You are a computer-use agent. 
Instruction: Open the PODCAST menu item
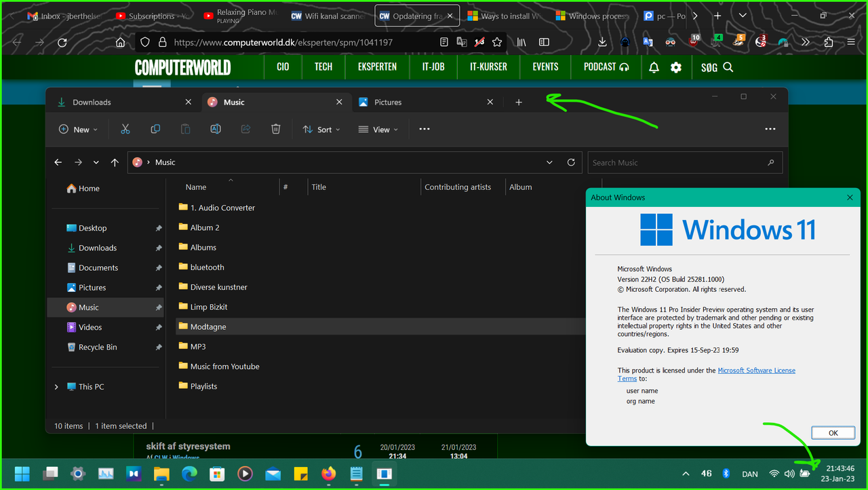tap(606, 67)
